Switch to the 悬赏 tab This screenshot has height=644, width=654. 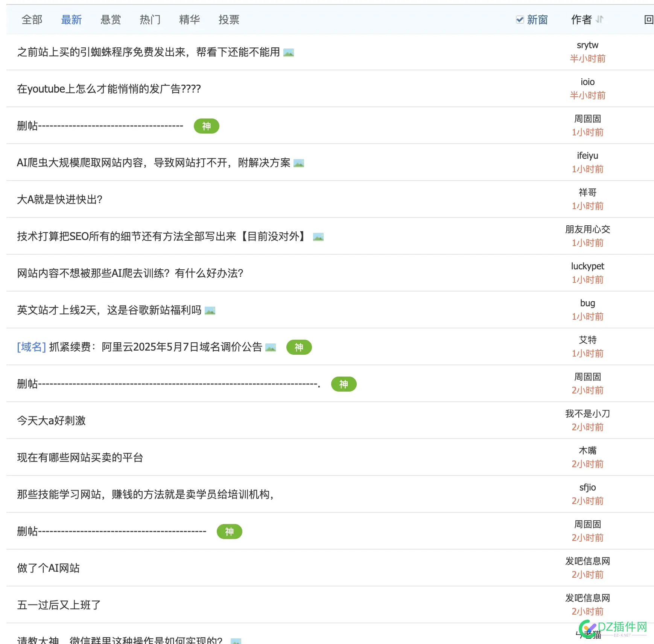pyautogui.click(x=110, y=20)
